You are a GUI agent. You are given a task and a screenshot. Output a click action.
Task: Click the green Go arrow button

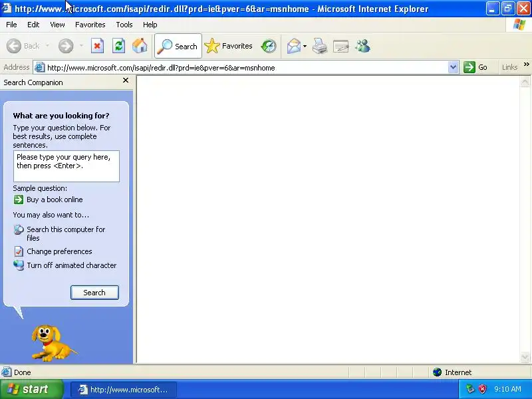469,67
